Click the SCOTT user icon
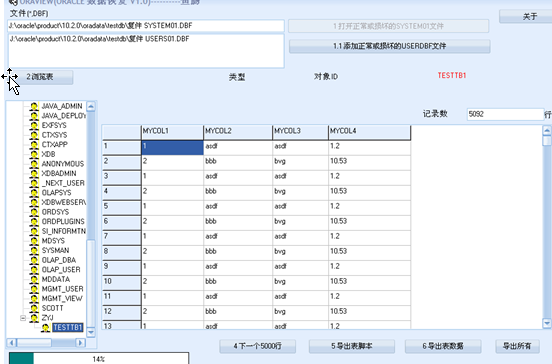 point(34,308)
